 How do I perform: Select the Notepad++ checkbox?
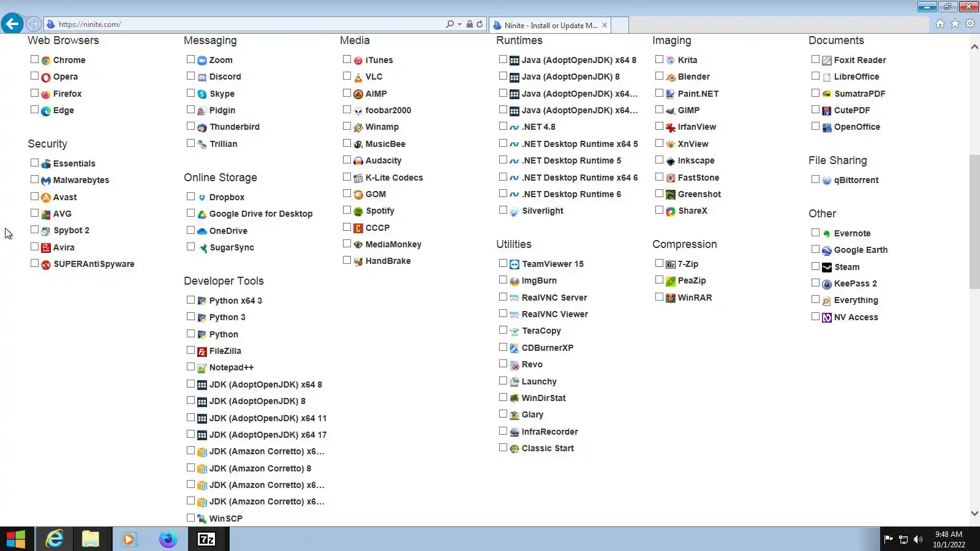[191, 367]
